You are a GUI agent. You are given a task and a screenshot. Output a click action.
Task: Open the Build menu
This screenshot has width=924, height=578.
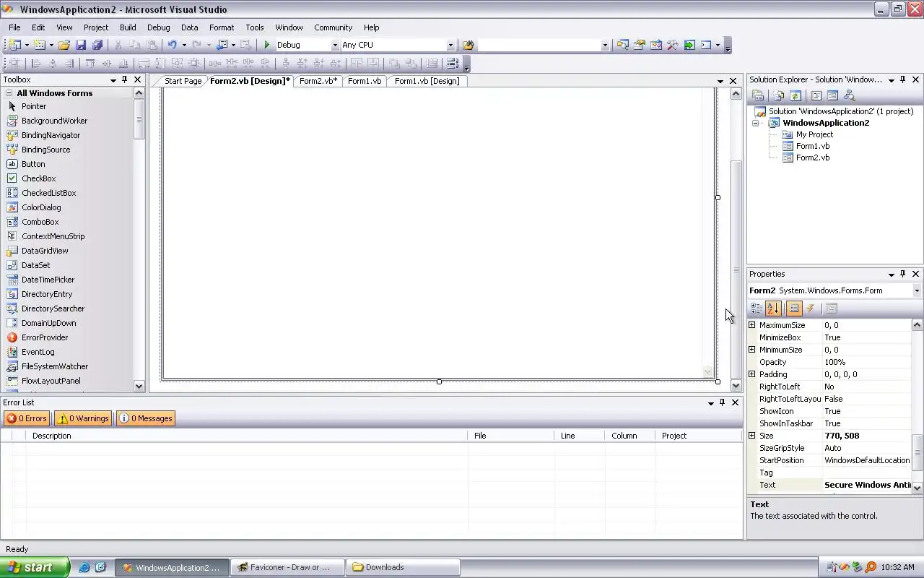coord(128,27)
